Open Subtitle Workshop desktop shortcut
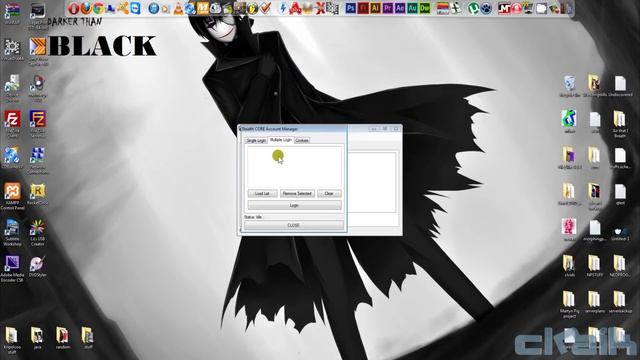Viewport: 640px width, 360px height. (12, 233)
